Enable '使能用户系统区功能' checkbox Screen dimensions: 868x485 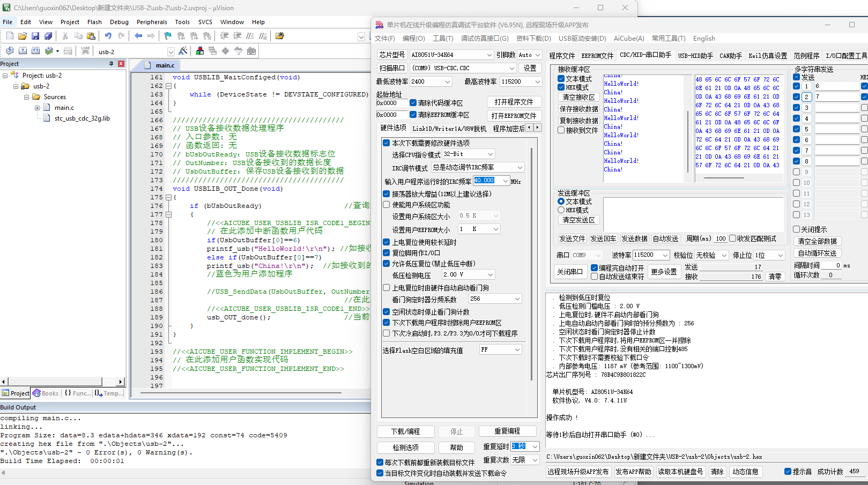386,205
